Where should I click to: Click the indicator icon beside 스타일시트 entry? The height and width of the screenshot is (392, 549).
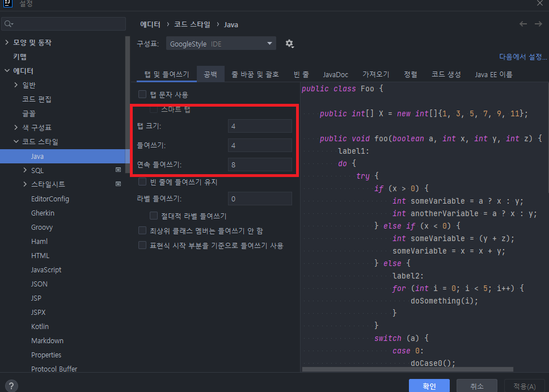(118, 184)
